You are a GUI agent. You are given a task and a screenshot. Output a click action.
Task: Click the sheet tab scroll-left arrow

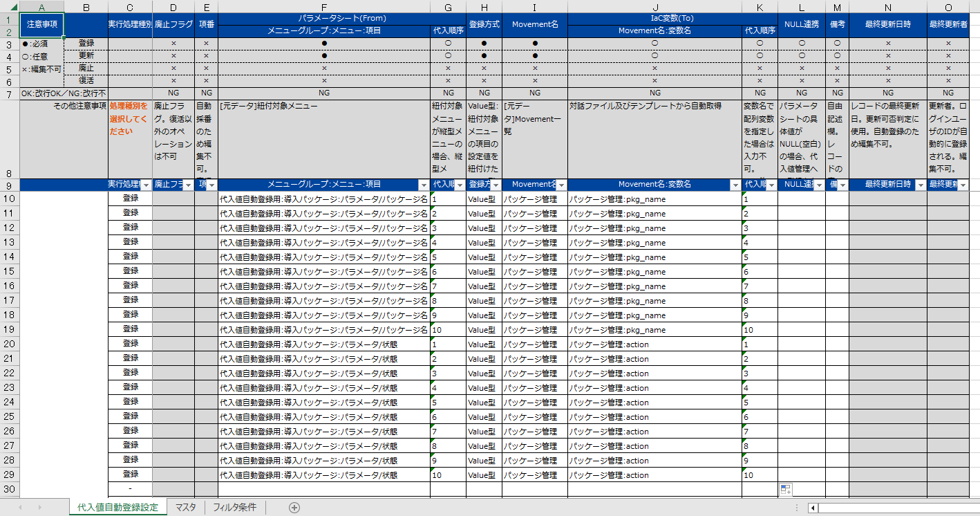(19, 508)
